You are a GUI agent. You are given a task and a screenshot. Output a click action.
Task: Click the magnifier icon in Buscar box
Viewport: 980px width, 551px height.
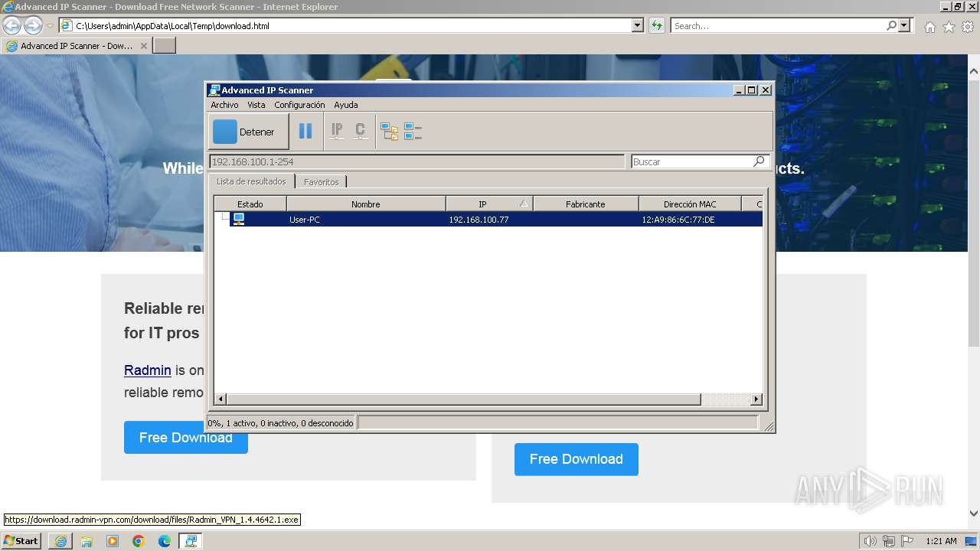(x=759, y=161)
